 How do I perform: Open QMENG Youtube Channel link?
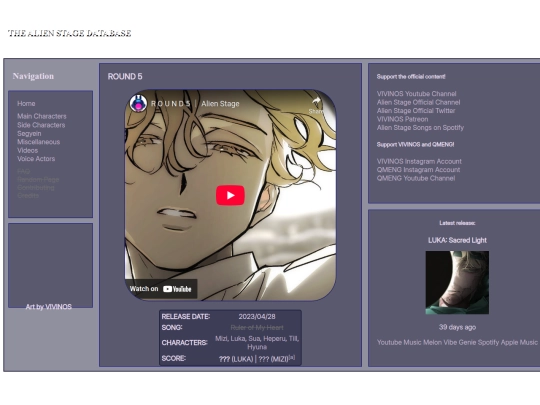point(416,178)
